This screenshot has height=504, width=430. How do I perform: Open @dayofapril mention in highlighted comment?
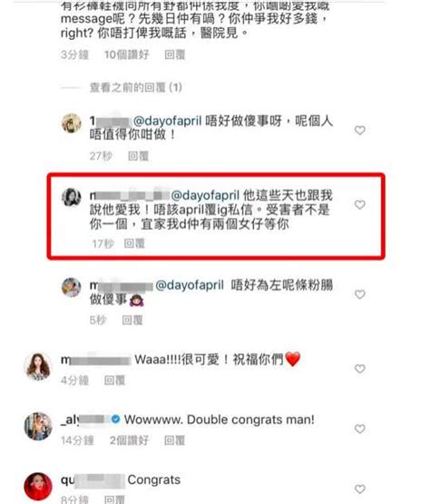point(205,195)
